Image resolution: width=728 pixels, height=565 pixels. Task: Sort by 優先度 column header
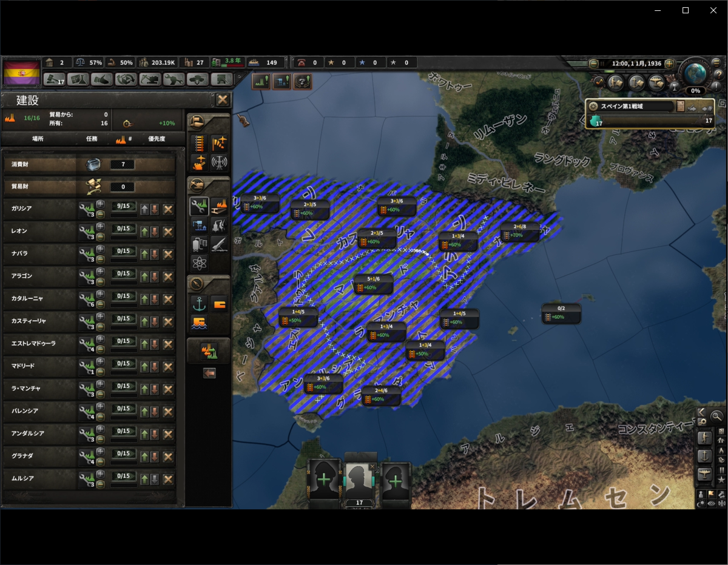[x=157, y=138]
